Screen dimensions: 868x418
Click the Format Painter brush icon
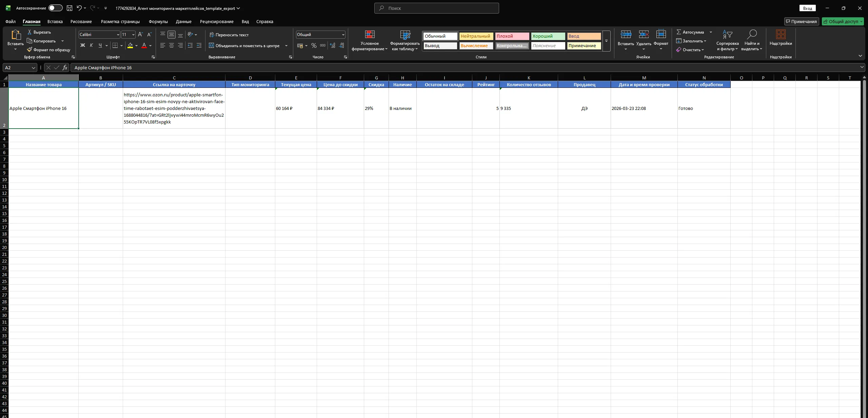click(29, 50)
